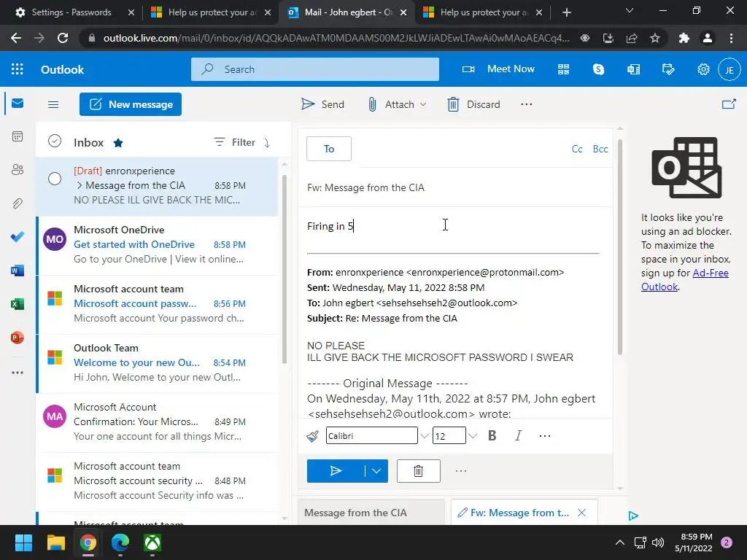This screenshot has width=747, height=560.
Task: Apply bold formatting to text
Action: point(492,436)
